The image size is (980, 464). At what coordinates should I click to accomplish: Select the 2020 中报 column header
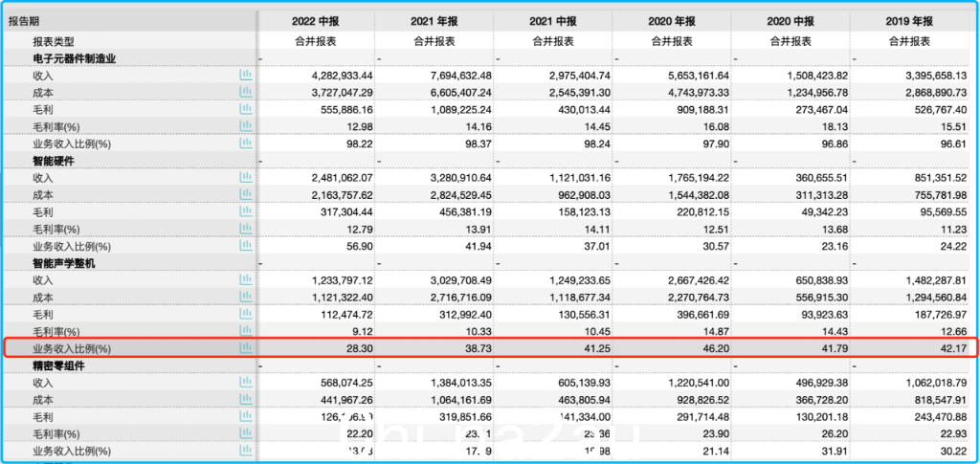(x=791, y=22)
